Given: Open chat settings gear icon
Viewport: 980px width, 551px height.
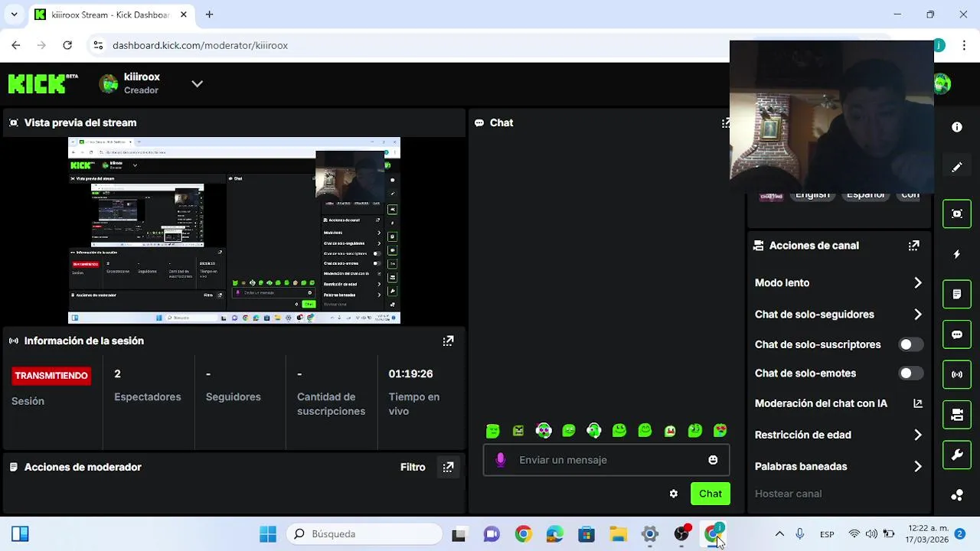Looking at the screenshot, I should (674, 494).
